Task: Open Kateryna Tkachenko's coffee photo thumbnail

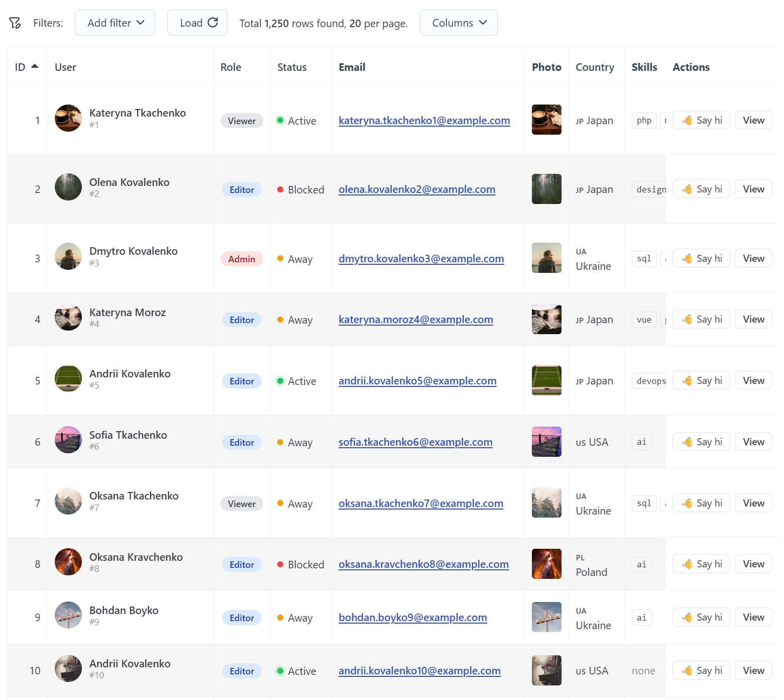Action: [x=546, y=120]
